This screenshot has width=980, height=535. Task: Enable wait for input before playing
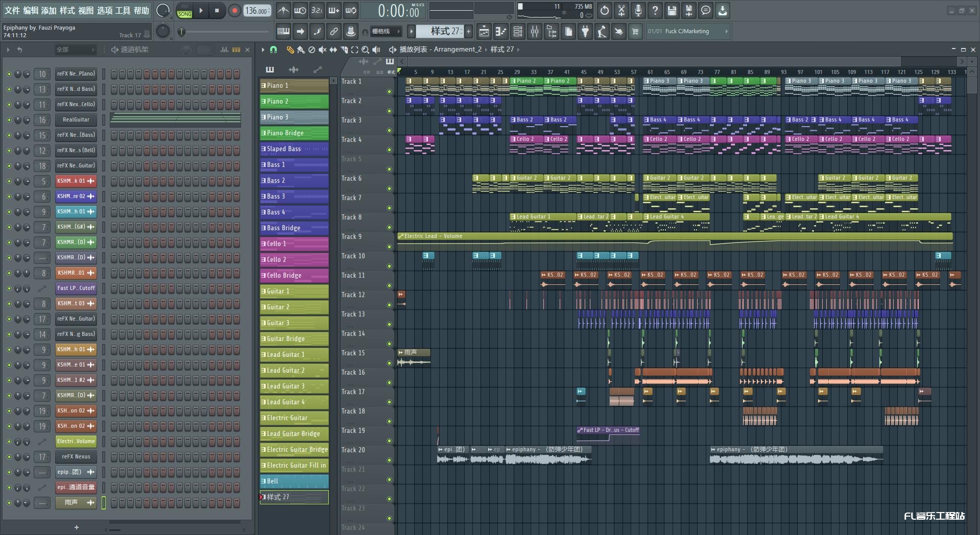[300, 10]
